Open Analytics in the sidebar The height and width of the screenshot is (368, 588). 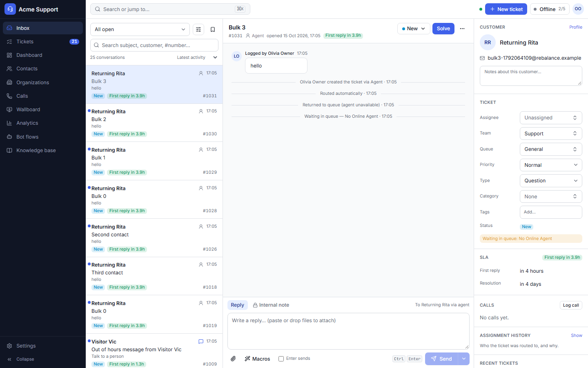[43, 123]
